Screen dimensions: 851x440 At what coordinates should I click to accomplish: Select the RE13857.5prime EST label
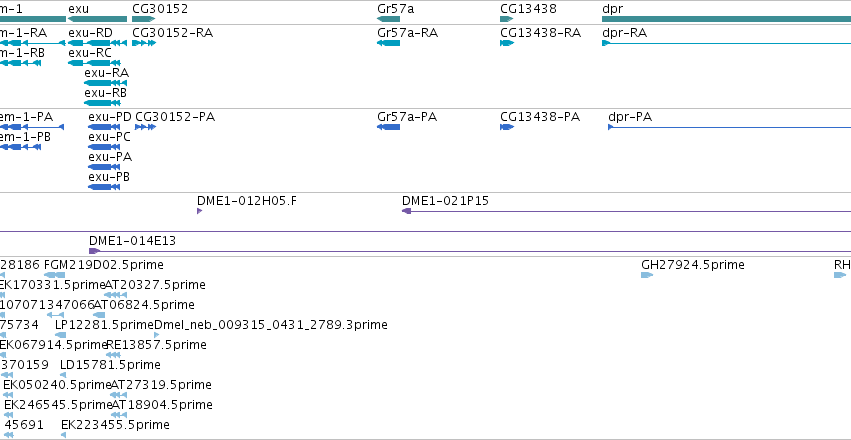pyautogui.click(x=157, y=345)
